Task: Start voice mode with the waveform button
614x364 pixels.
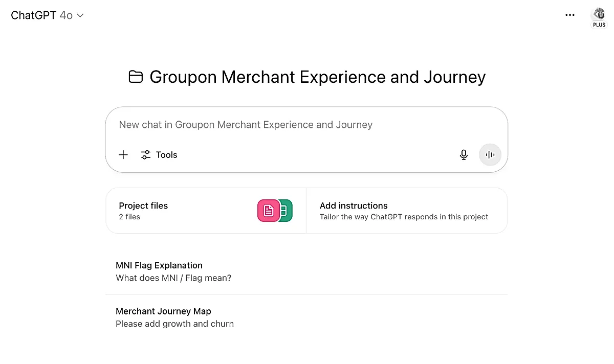Action: (490, 155)
